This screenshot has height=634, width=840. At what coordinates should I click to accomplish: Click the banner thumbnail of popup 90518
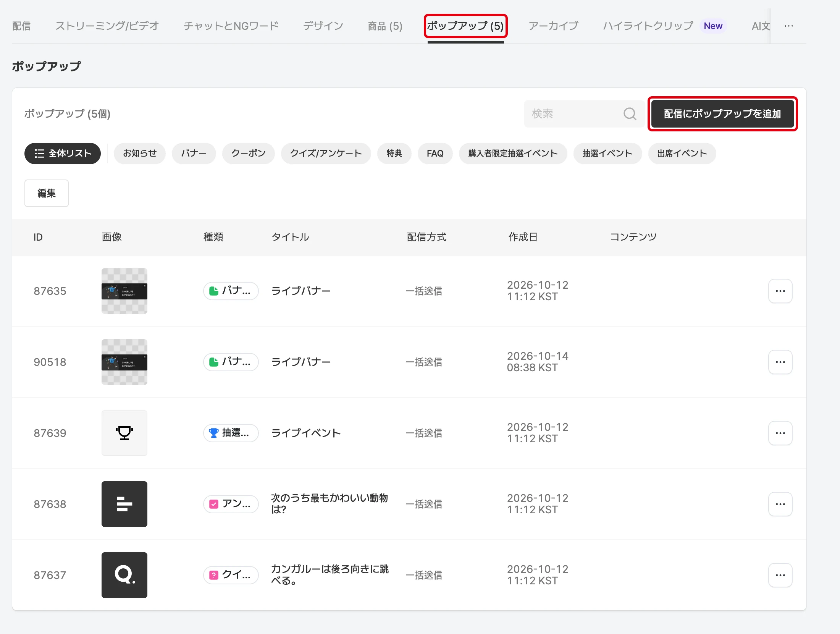(124, 362)
